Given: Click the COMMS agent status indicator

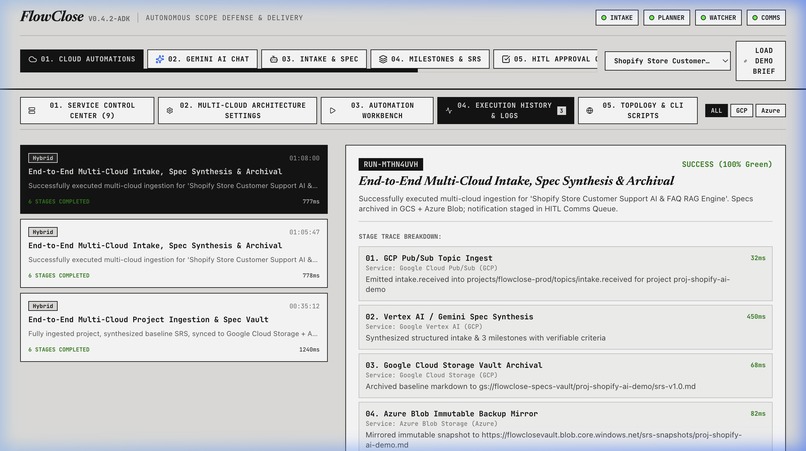Looking at the screenshot, I should pos(766,17).
